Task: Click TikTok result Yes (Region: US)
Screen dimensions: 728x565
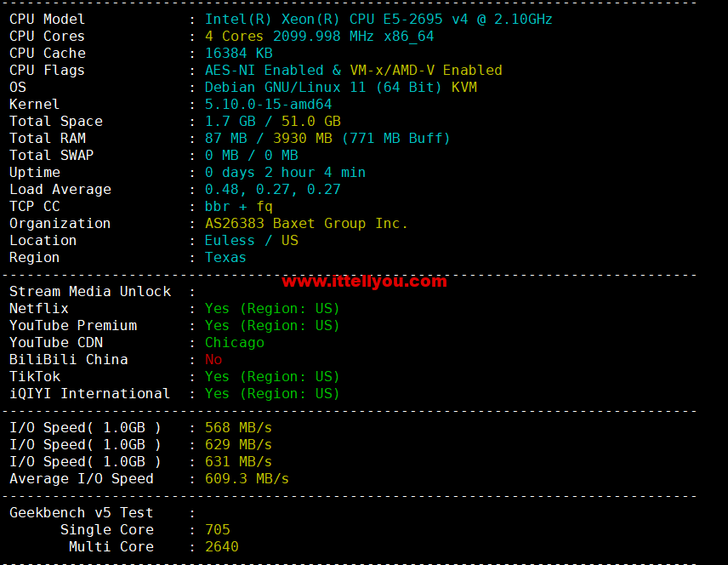Action: (x=272, y=377)
